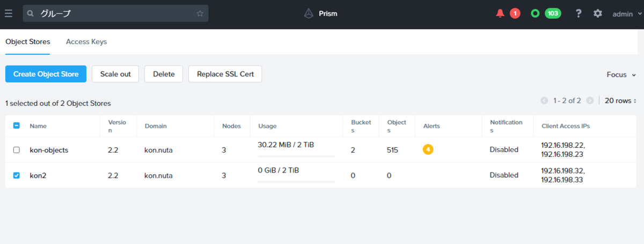The width and height of the screenshot is (644, 244).
Task: Open the green tasks circle icon
Action: pos(535,13)
